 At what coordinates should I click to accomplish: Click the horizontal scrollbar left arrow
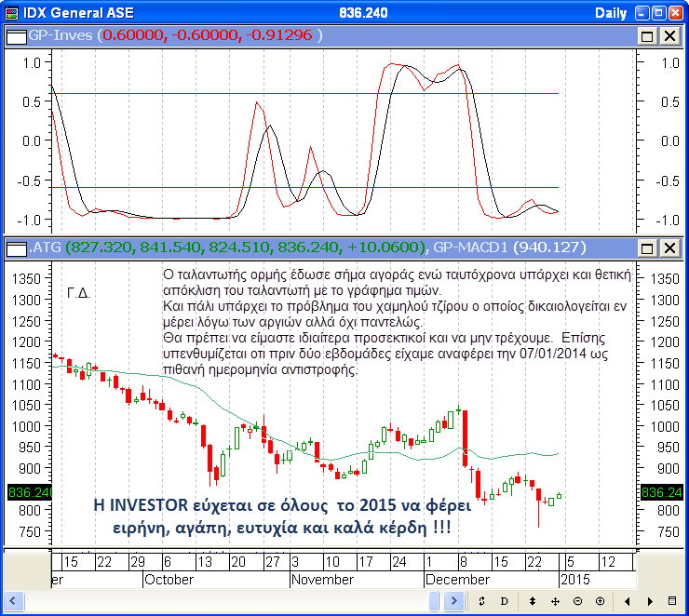click(x=12, y=600)
